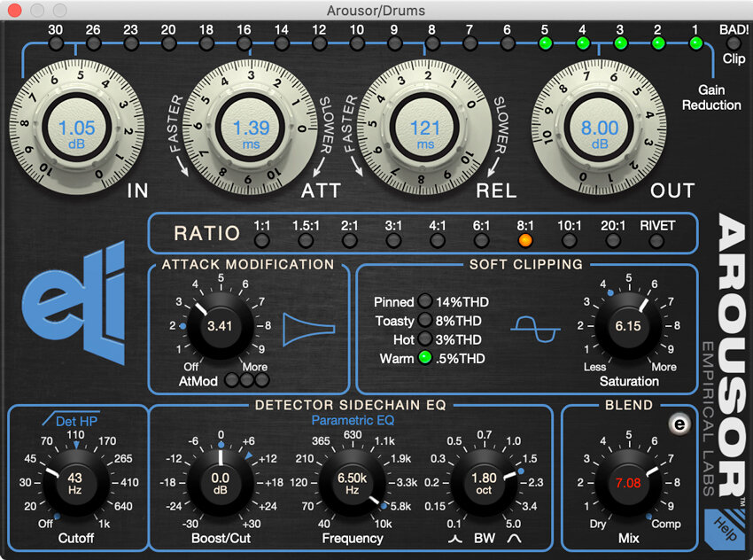This screenshot has width=753, height=560.
Task: Click the Empirical Labs vertical text
Action: (709, 419)
